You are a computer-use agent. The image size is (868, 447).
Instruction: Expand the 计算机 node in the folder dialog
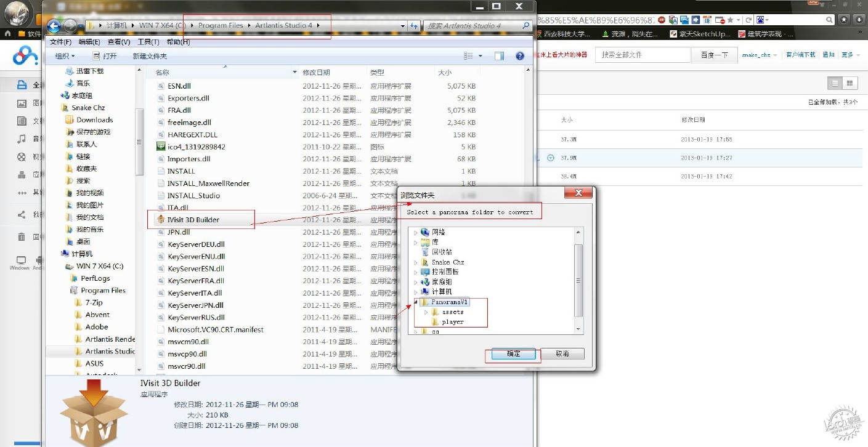[x=415, y=291]
